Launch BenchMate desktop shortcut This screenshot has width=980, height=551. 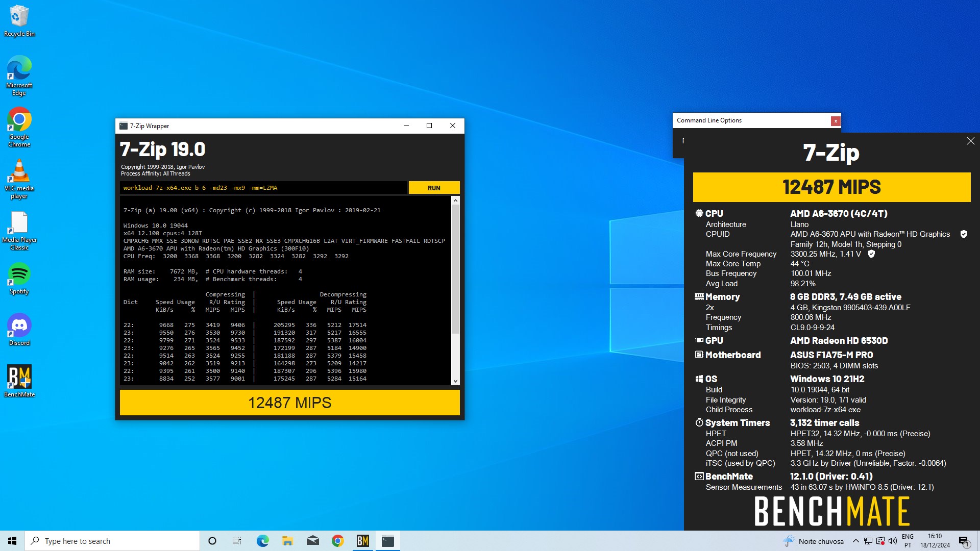point(19,381)
